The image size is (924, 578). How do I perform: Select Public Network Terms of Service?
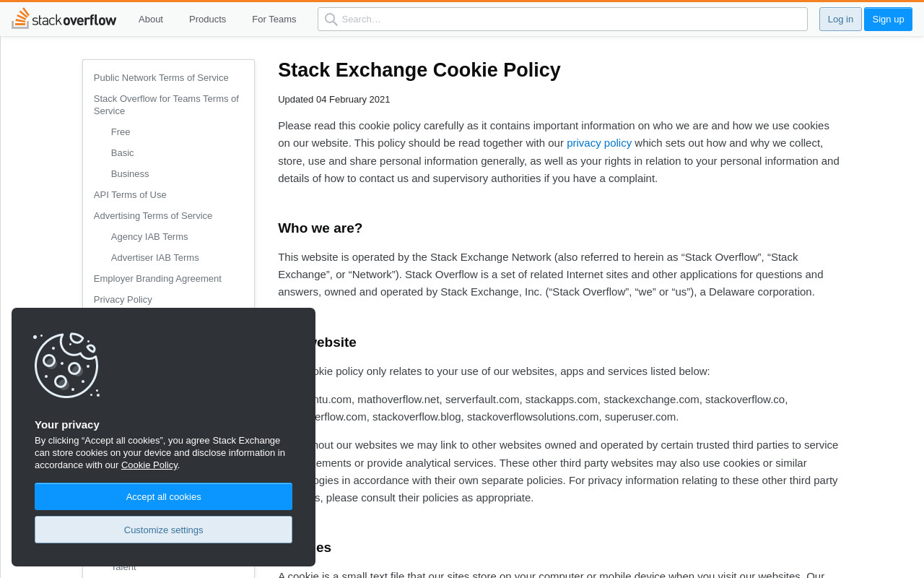coord(161,78)
